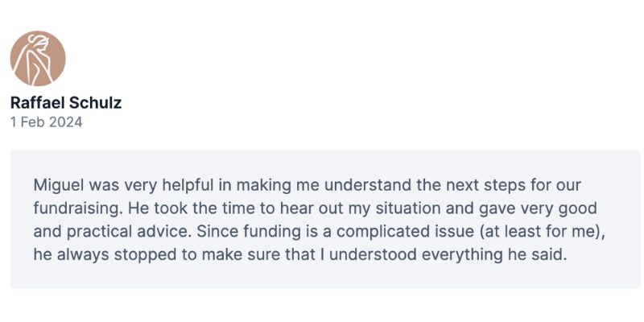Open the Raffael Schulz reviewer name
This screenshot has height=322, width=644.
tap(66, 103)
